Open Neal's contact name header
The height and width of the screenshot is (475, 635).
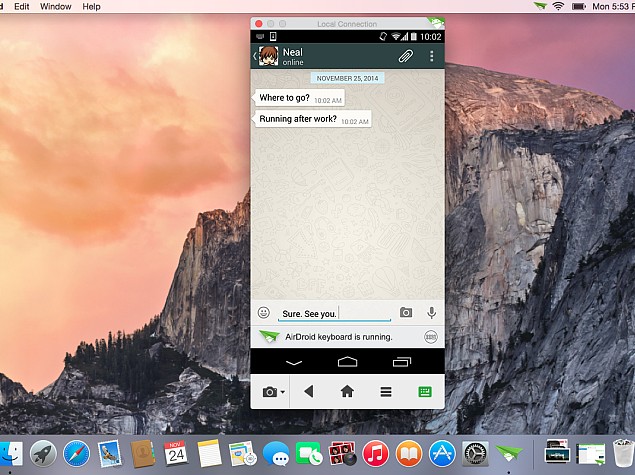tap(293, 52)
